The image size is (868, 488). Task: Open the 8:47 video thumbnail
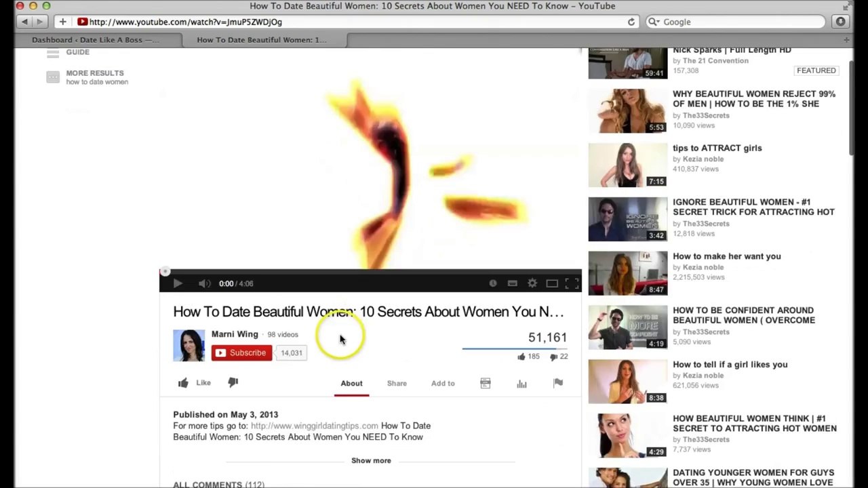coord(627,273)
